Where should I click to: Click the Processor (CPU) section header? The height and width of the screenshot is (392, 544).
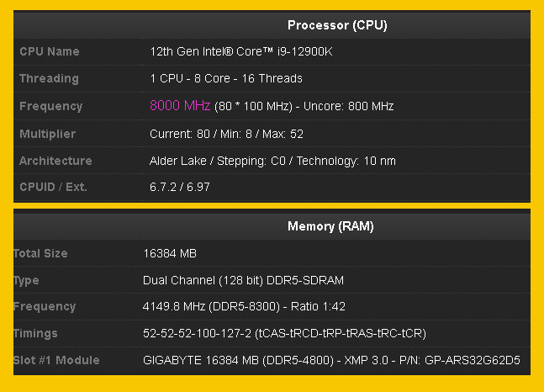[336, 25]
